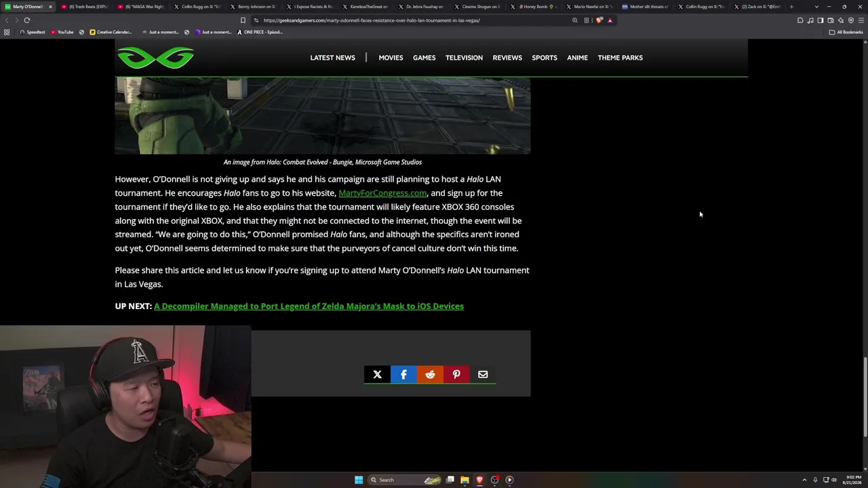Switch to the Mother slit throats tab
This screenshot has height=488, width=868.
[x=646, y=7]
